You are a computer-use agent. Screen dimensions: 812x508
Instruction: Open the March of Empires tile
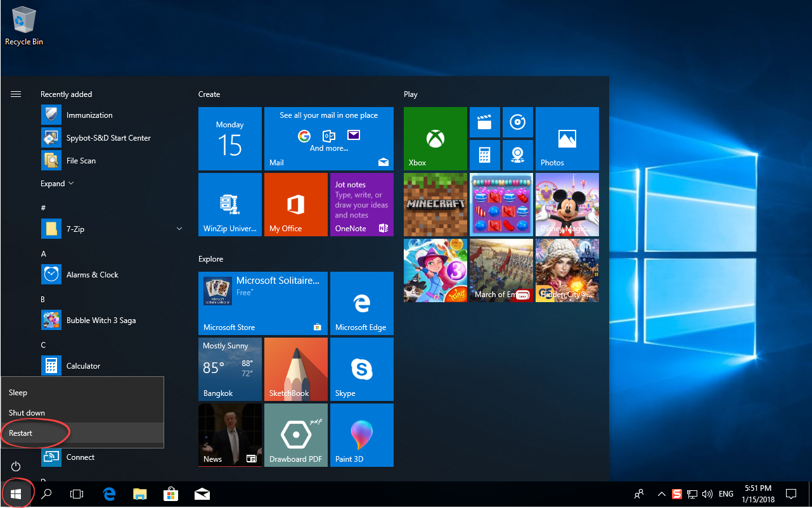(x=501, y=270)
